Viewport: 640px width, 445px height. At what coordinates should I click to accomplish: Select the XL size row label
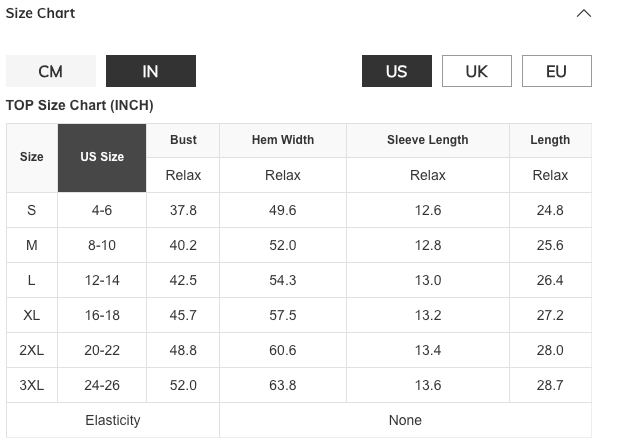(x=32, y=315)
